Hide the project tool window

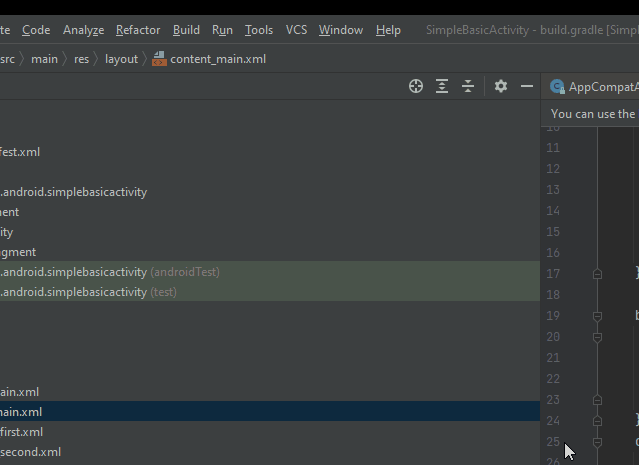pos(527,86)
